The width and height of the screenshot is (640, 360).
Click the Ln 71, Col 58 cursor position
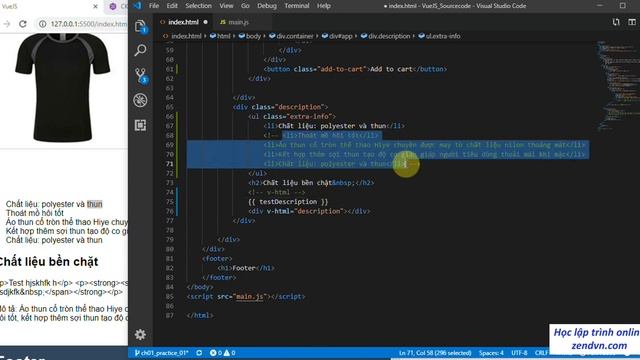tap(435, 353)
